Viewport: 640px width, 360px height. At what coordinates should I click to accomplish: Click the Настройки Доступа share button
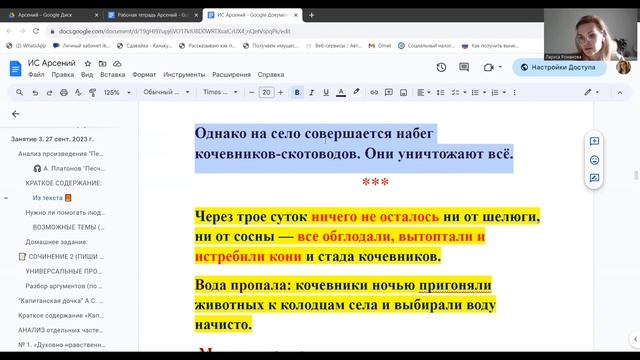click(559, 67)
